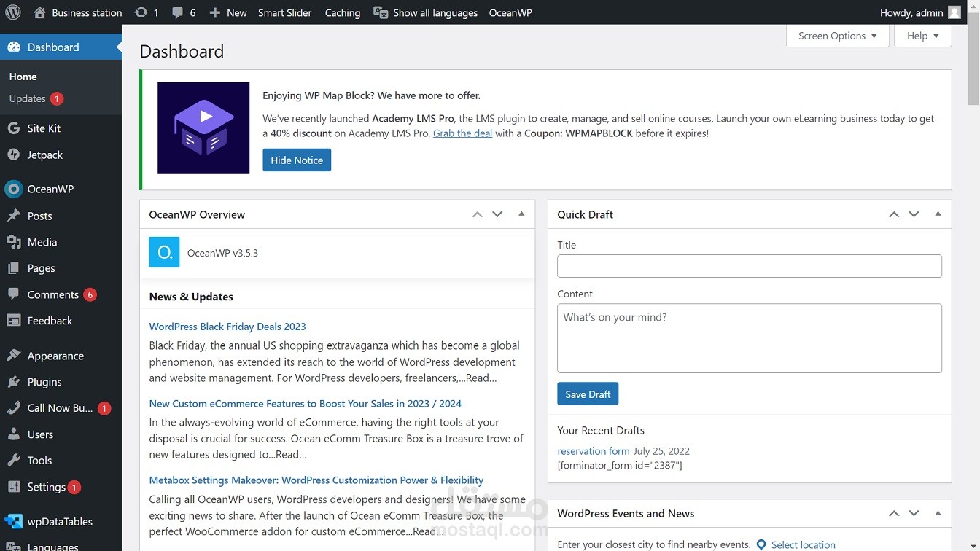
Task: Click the Media library sidebar icon
Action: tap(13, 242)
